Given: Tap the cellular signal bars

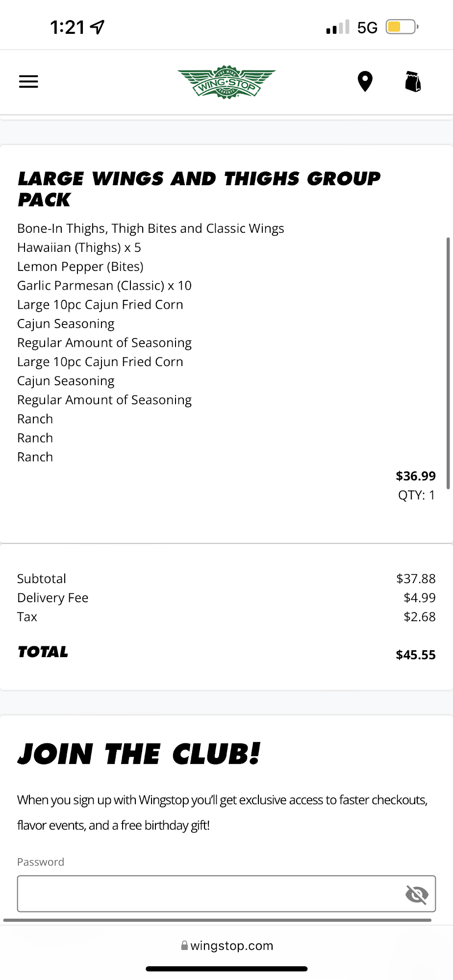Looking at the screenshot, I should point(338,27).
